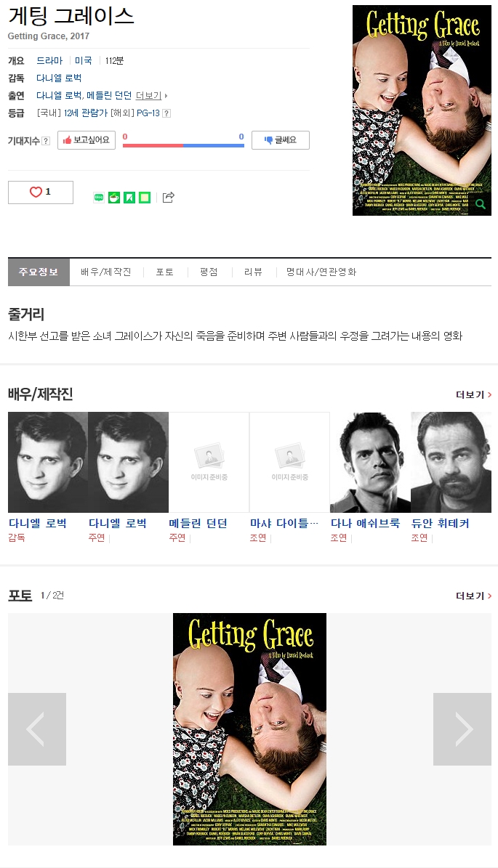The width and height of the screenshot is (498, 868).
Task: Open the PG-13 rating help icon
Action: click(x=166, y=113)
